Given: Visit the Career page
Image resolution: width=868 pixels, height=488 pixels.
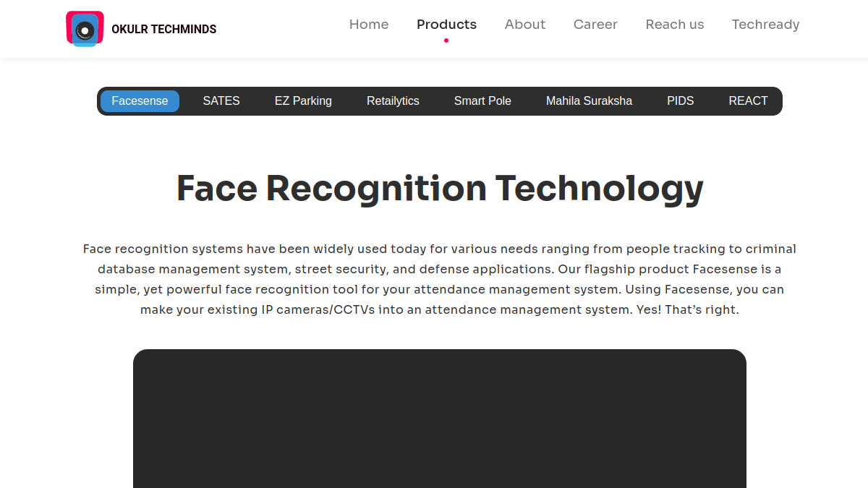Looking at the screenshot, I should pyautogui.click(x=595, y=25).
